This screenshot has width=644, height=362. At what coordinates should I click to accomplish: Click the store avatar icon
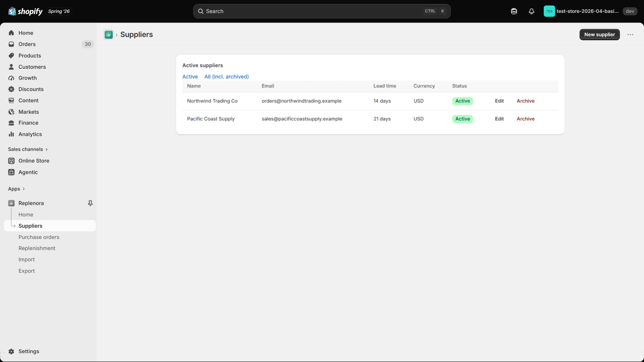pyautogui.click(x=549, y=11)
